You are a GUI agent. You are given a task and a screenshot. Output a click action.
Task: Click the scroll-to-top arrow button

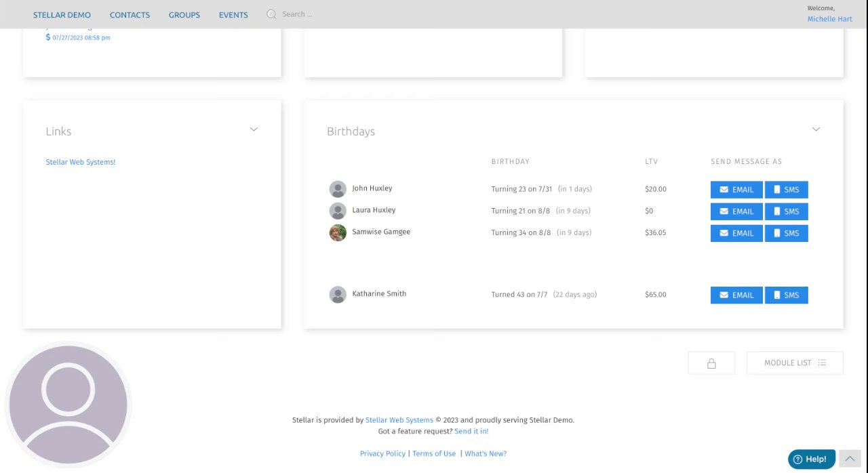point(850,459)
